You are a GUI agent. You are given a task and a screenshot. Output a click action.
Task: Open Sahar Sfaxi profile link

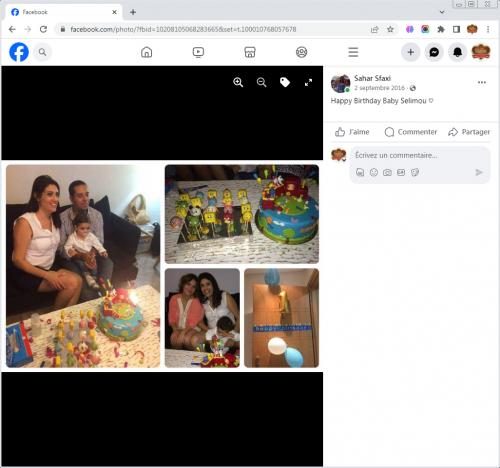coord(372,78)
